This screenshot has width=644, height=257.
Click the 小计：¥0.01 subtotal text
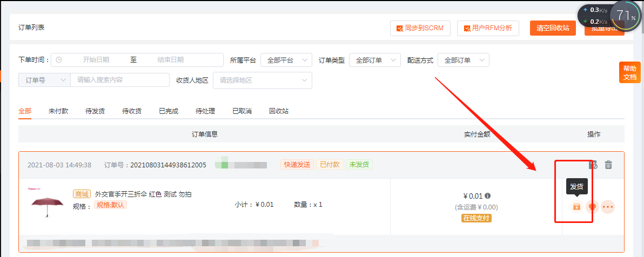coord(254,205)
